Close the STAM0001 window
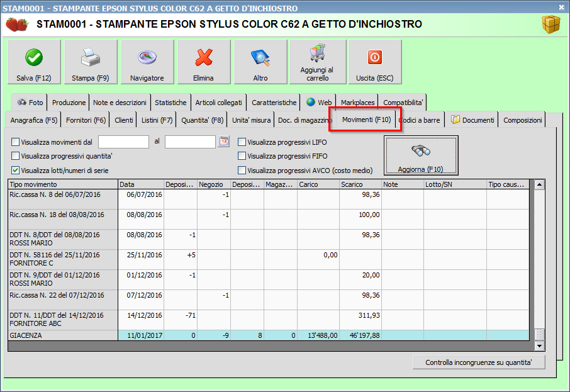The height and width of the screenshot is (392, 570). [561, 8]
